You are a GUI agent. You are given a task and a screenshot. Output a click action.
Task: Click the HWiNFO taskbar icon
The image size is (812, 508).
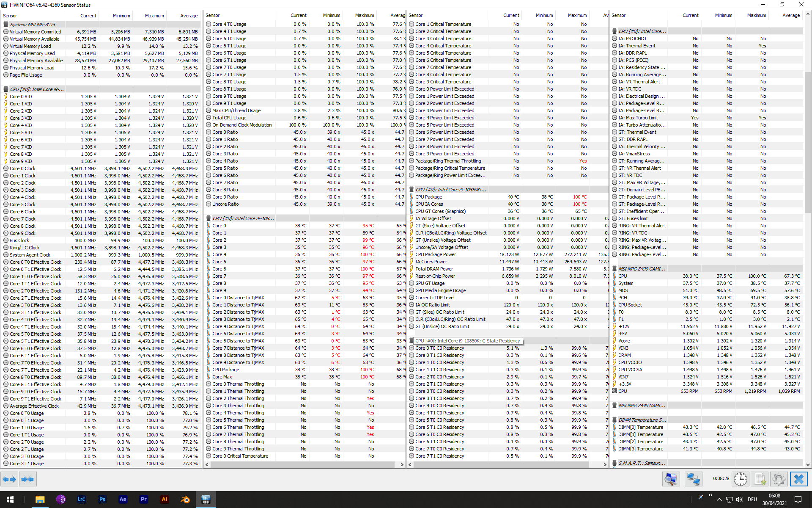pos(206,500)
